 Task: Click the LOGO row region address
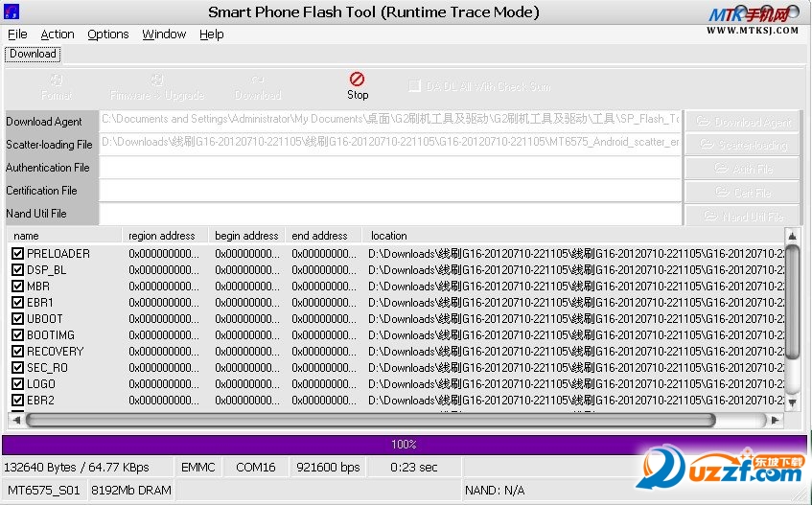tap(164, 384)
